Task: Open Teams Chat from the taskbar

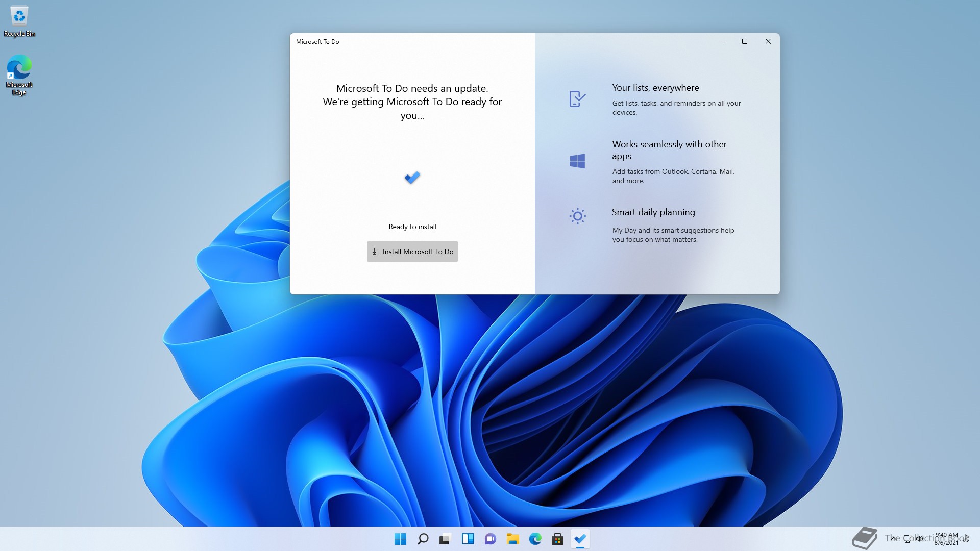Action: [491, 539]
